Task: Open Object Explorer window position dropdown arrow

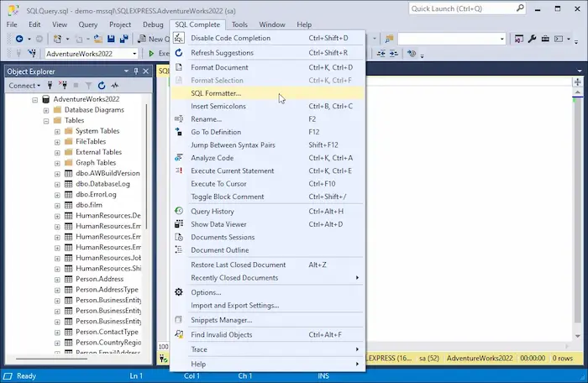Action: pos(126,71)
